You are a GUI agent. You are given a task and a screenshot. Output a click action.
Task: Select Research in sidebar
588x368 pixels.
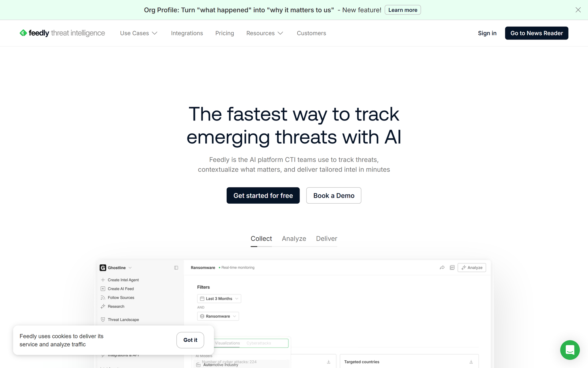click(x=116, y=306)
